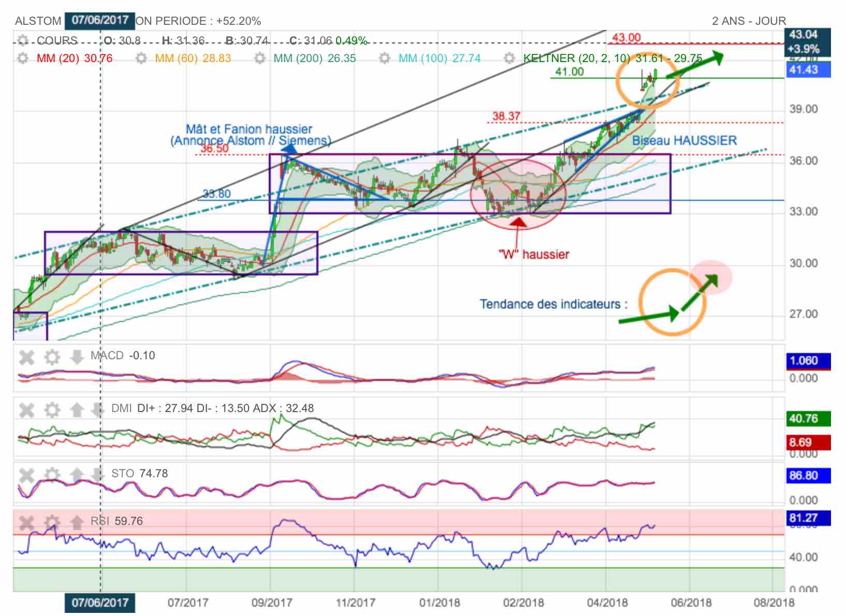Screen dimensions: 846x616
Task: Click the ALSTOM ticker name
Action: [x=38, y=21]
